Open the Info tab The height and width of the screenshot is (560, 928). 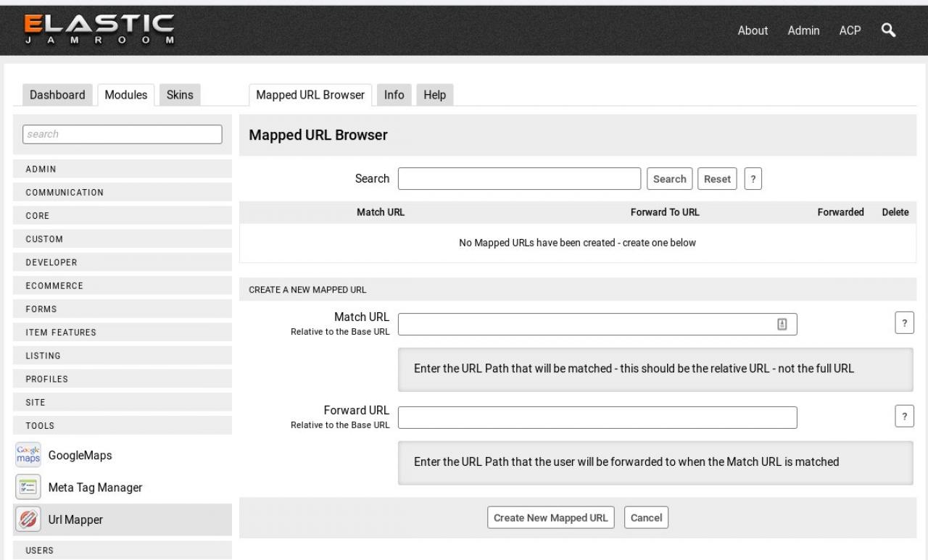tap(394, 95)
